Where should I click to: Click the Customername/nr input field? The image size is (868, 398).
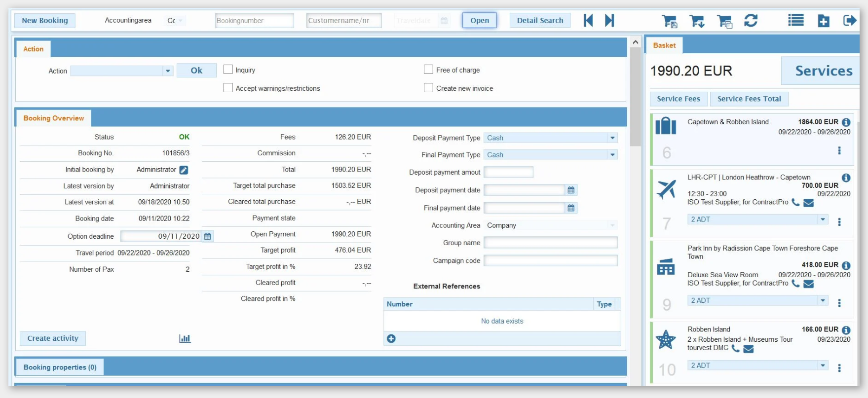click(x=344, y=20)
